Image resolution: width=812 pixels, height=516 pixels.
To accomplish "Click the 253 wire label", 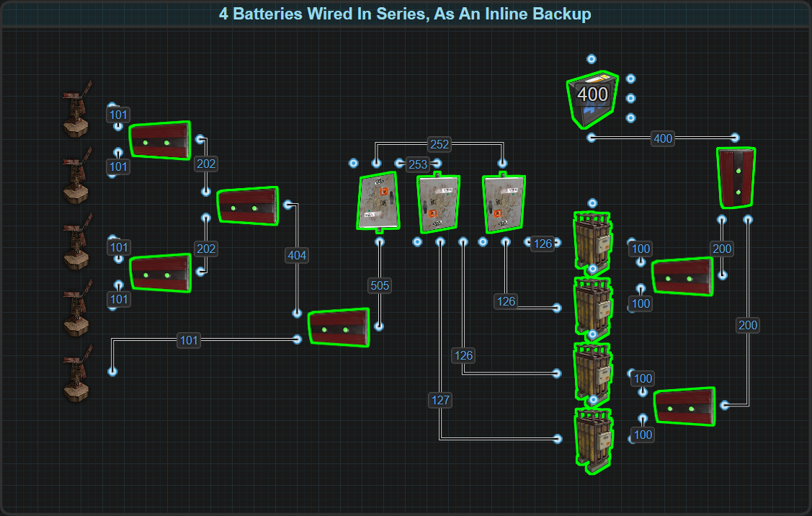I will [418, 164].
